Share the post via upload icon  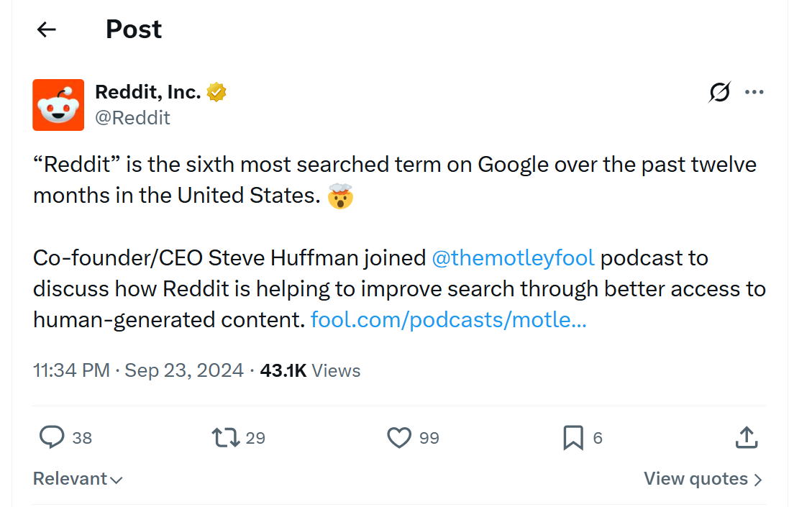(747, 437)
